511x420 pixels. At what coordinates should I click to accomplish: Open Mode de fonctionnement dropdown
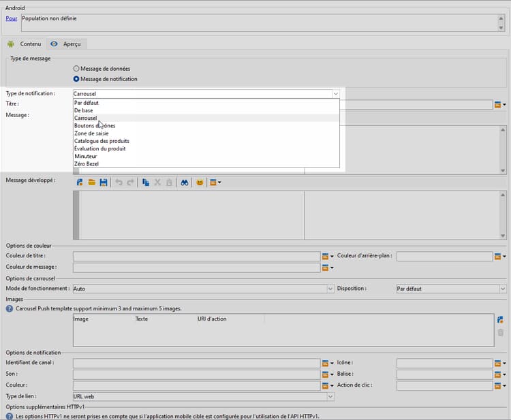330,289
